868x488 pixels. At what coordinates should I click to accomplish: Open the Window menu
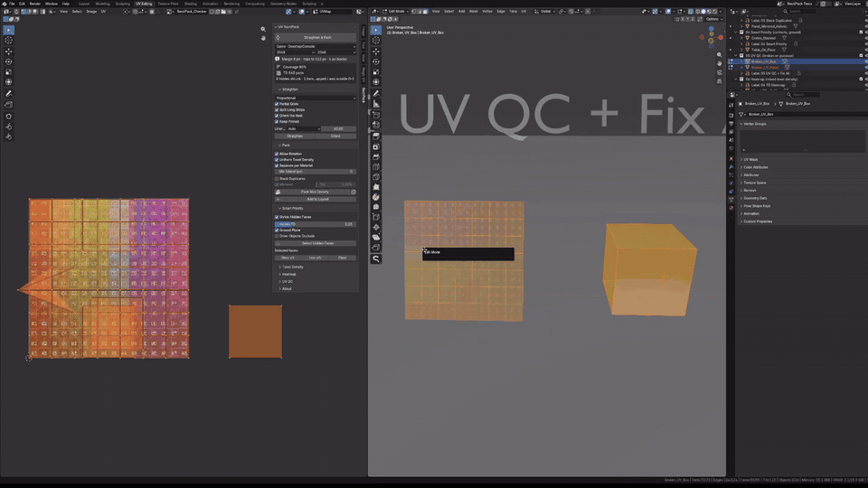[x=52, y=4]
